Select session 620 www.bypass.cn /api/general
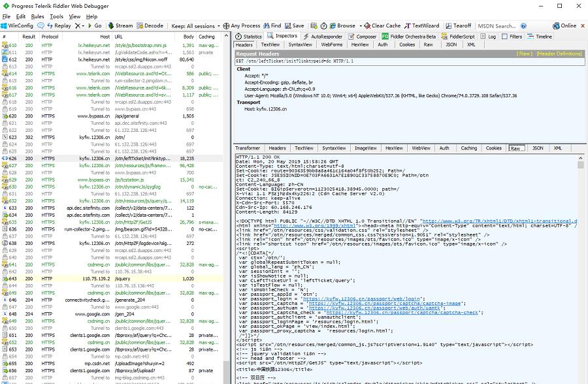The width and height of the screenshot is (588, 384). [x=112, y=116]
